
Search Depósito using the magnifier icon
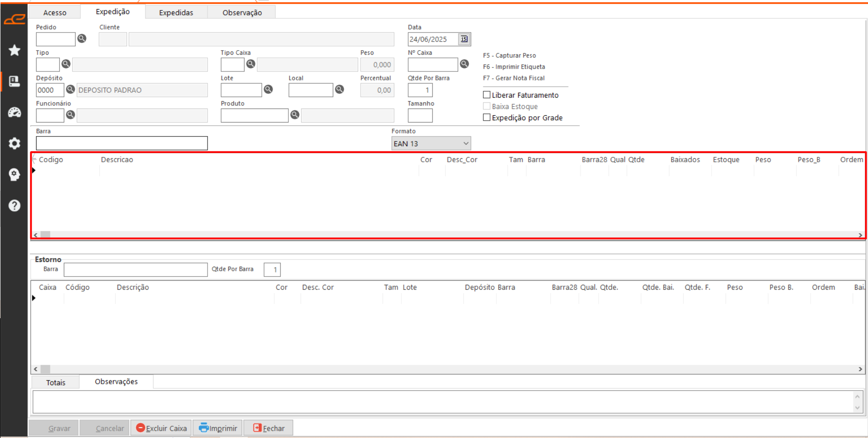pyautogui.click(x=71, y=89)
